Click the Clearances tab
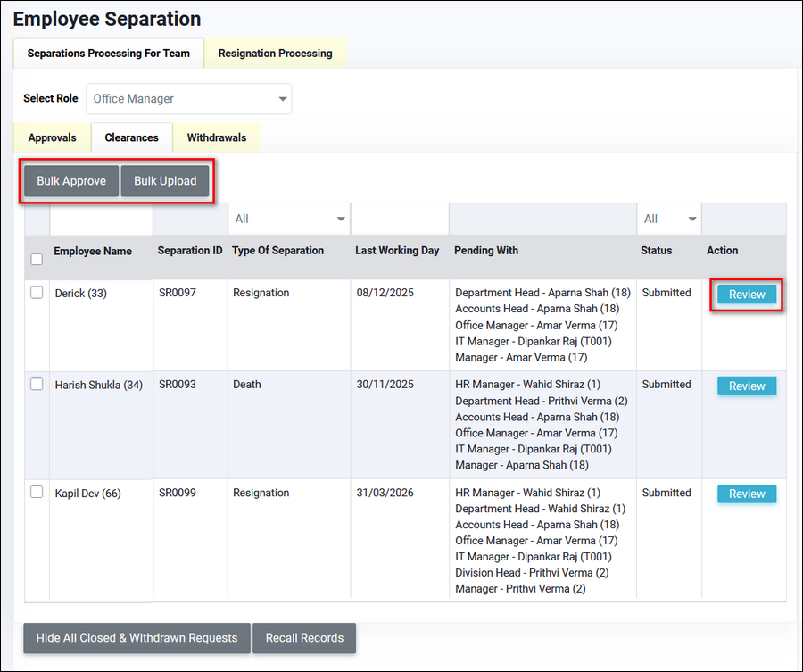Viewport: 803px width, 672px height. 131,138
